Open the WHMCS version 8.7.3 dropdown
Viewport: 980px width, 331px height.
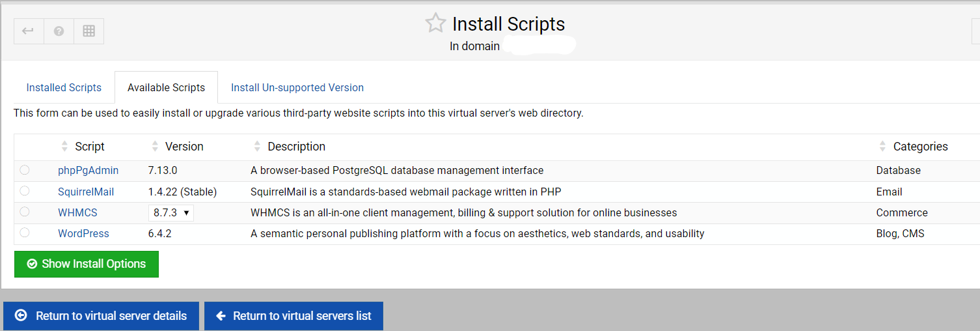click(171, 212)
